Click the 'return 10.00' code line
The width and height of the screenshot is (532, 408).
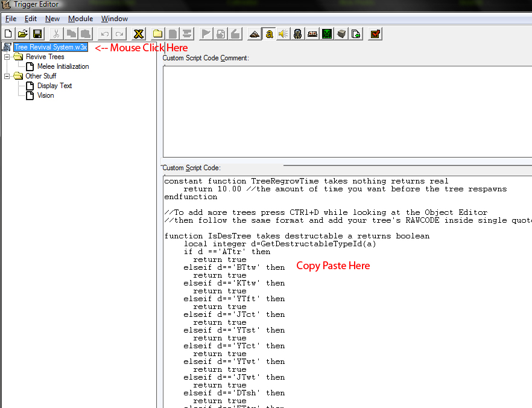345,189
